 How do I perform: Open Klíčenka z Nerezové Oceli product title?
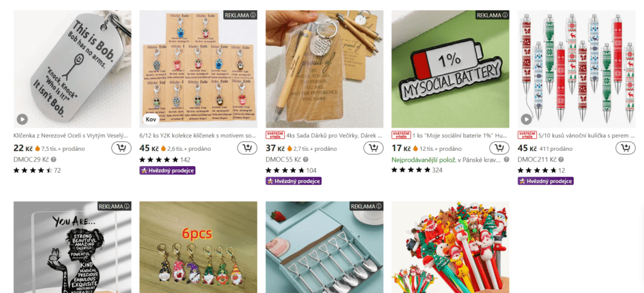[x=70, y=135]
